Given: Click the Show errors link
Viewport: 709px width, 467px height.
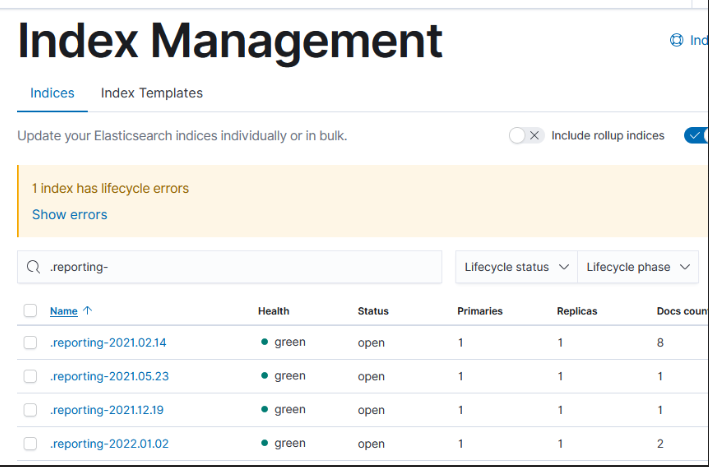Looking at the screenshot, I should [70, 214].
